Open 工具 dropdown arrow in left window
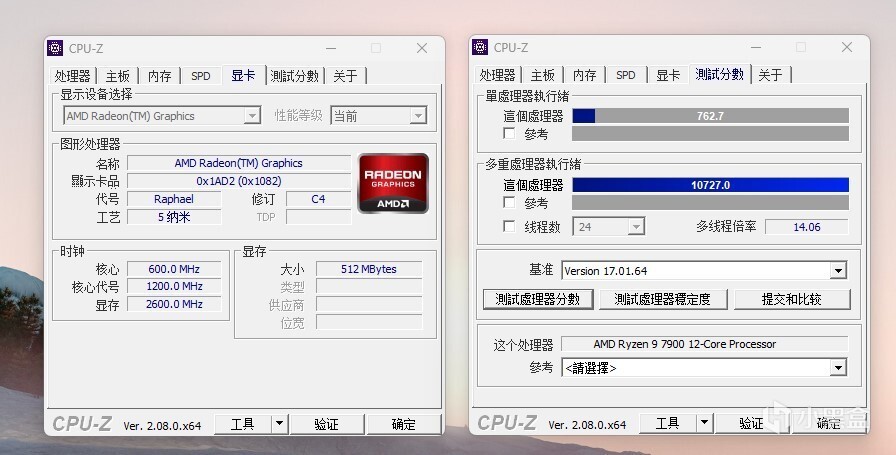 279,424
